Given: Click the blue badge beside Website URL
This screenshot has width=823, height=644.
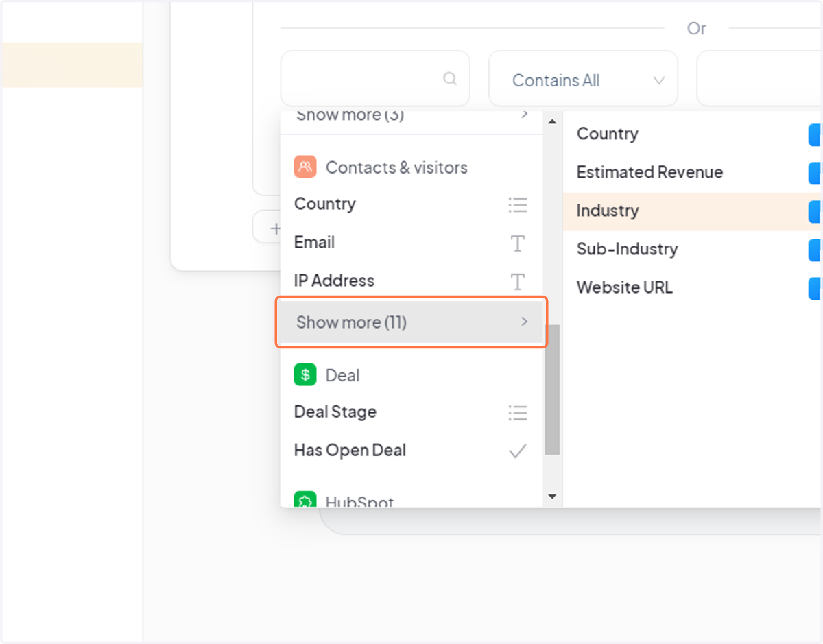Looking at the screenshot, I should click(815, 288).
